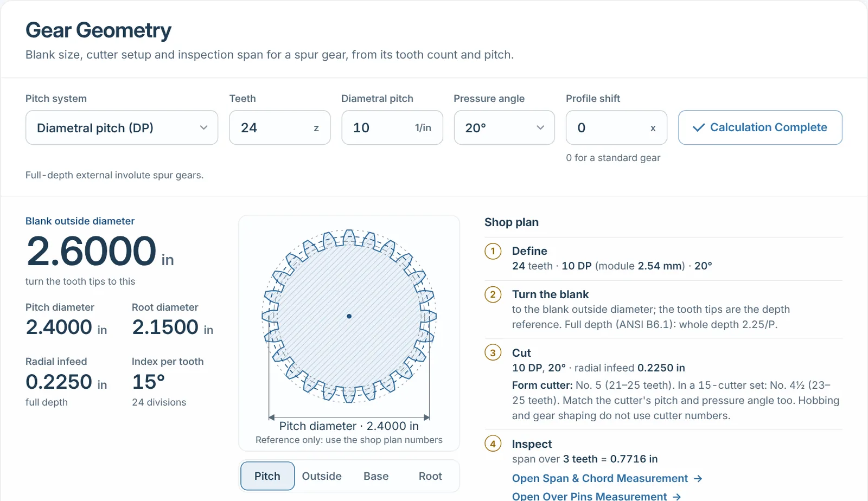
Task: Click 'Full-depth external involute spur gears.' note
Action: (x=114, y=175)
